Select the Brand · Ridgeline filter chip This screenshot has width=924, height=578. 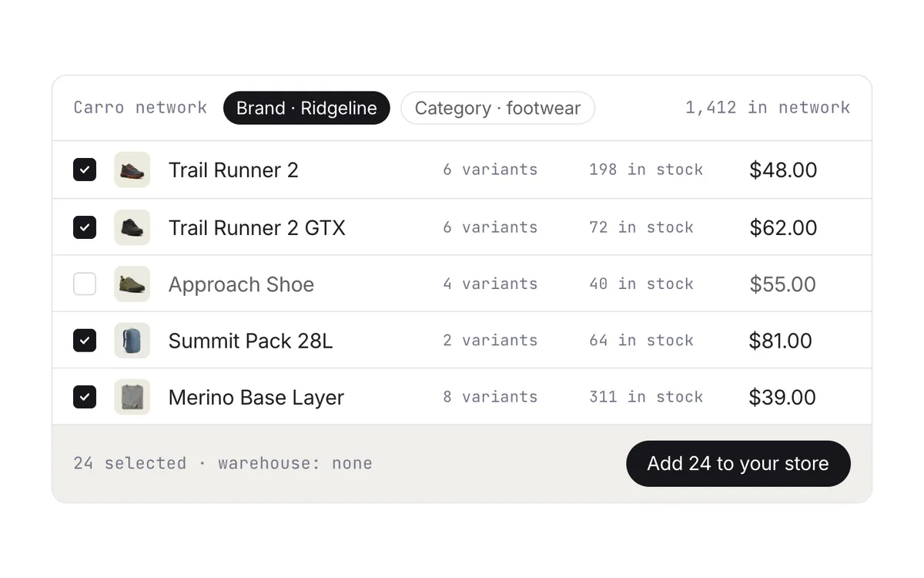pos(306,108)
